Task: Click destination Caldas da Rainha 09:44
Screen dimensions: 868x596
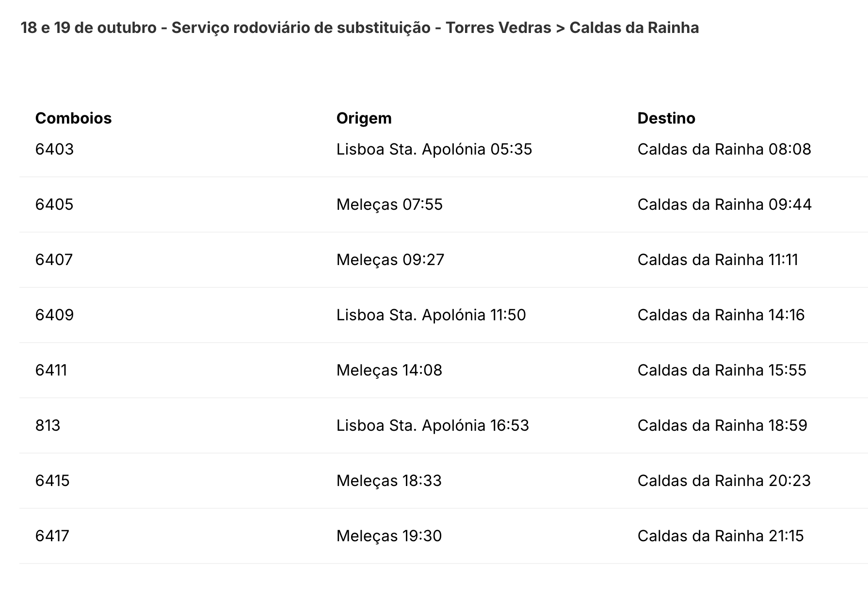Action: [724, 204]
